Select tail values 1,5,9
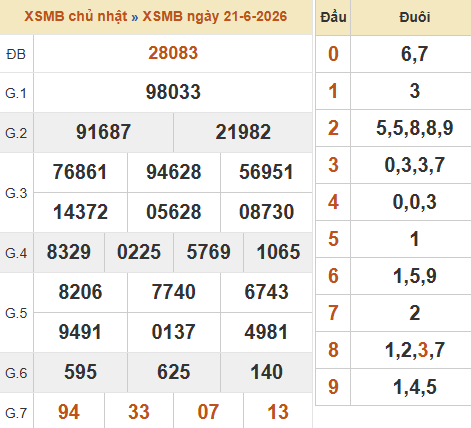Viewport: 471px width, 428px height. 415,276
